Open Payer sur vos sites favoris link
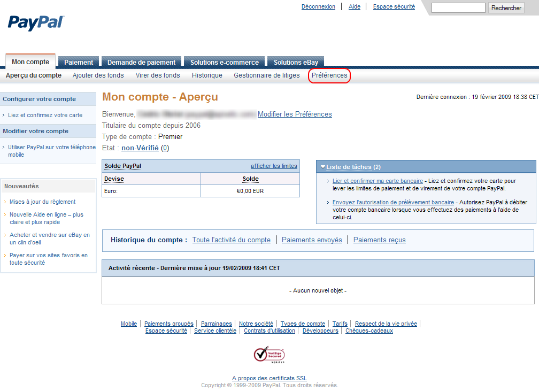539x392 pixels. (x=49, y=259)
